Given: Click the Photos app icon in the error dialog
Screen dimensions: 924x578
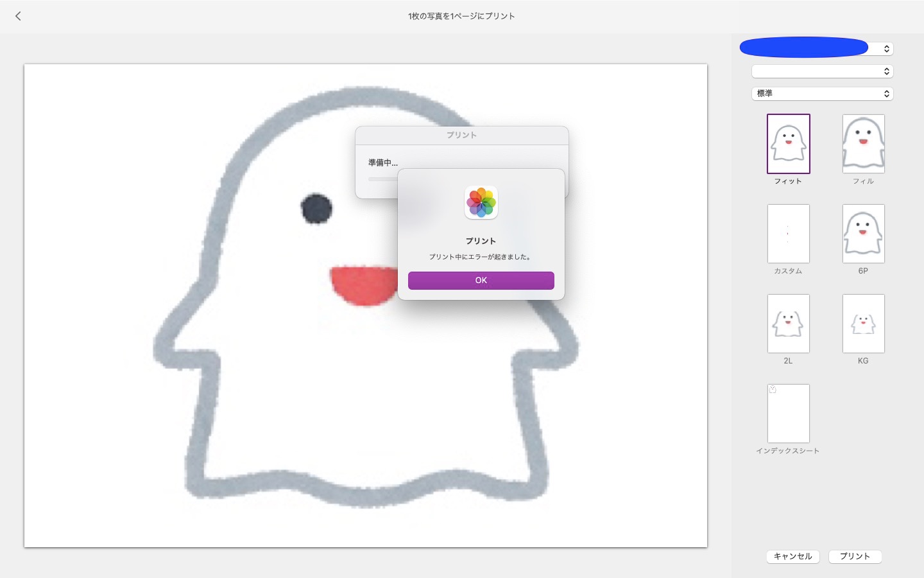Looking at the screenshot, I should pyautogui.click(x=481, y=203).
